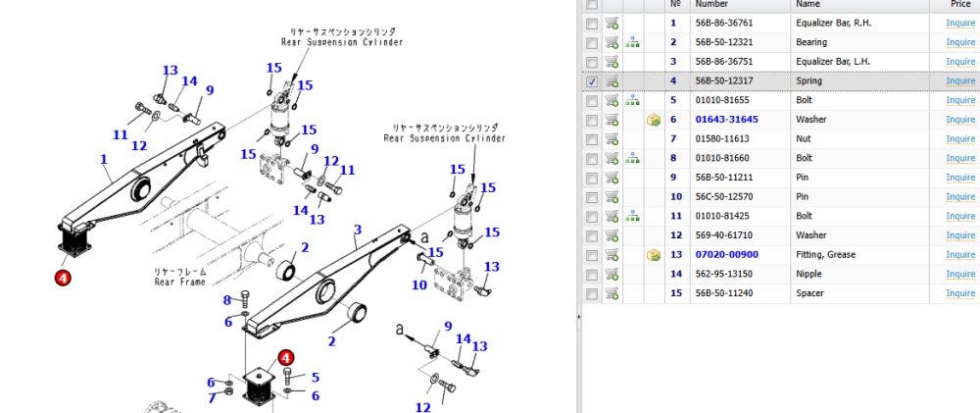Click Inquire for Pin 56C-50-12570
Image resolution: width=980 pixels, height=413 pixels.
click(960, 198)
